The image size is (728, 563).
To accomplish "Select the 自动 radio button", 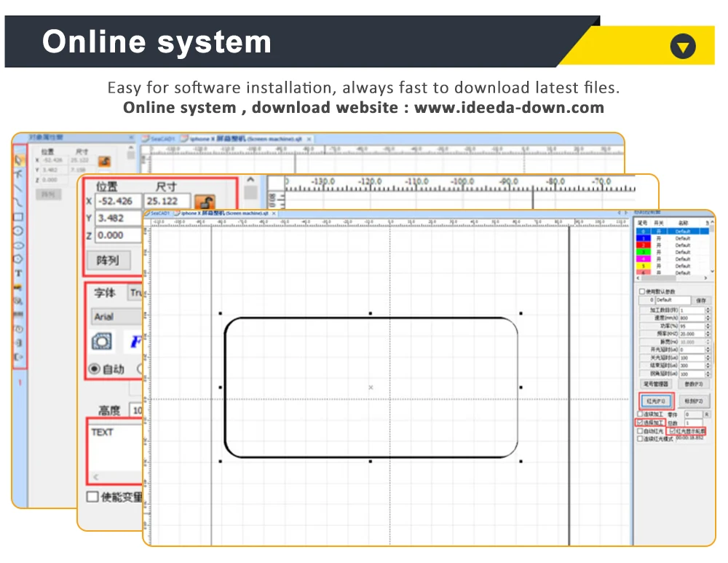I will [x=95, y=369].
